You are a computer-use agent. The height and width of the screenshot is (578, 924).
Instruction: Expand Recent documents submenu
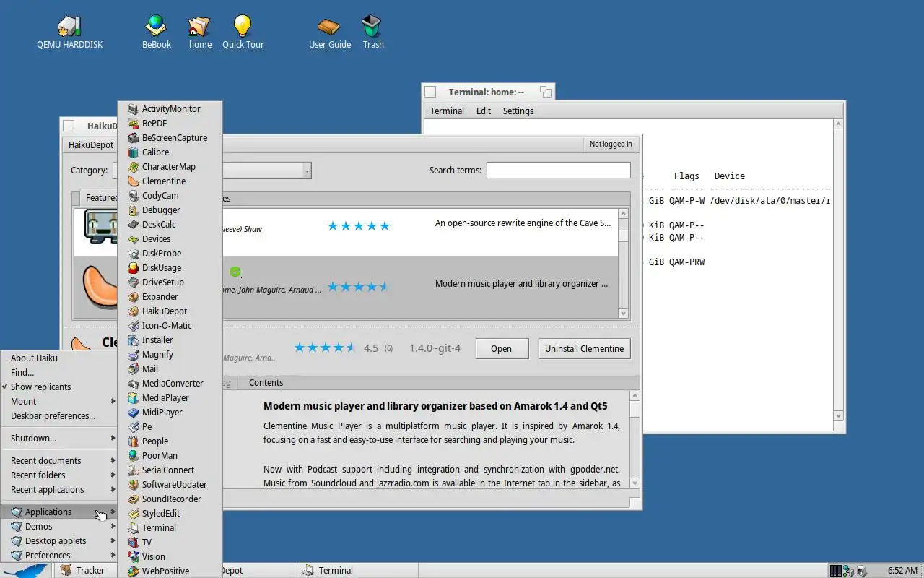pyautogui.click(x=59, y=460)
